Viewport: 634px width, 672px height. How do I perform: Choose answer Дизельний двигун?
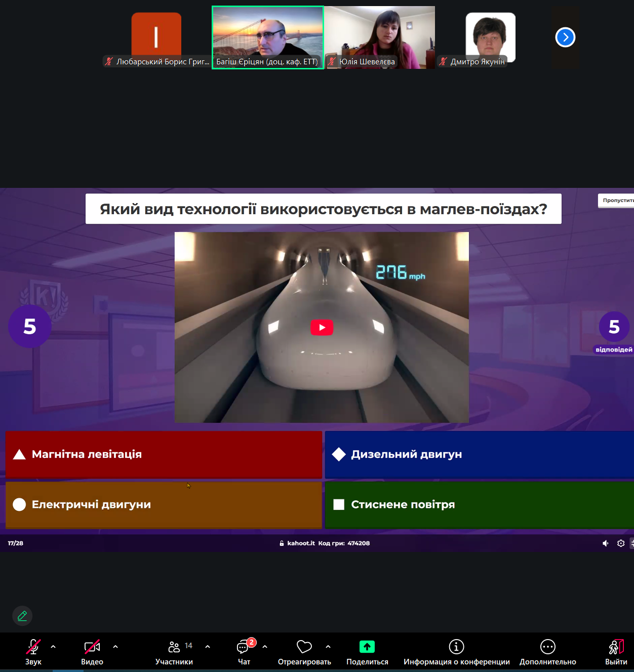[479, 454]
